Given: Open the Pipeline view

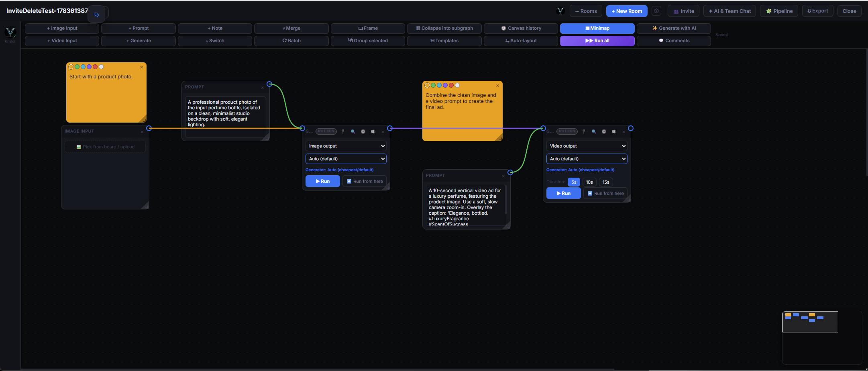Looking at the screenshot, I should click(x=779, y=11).
